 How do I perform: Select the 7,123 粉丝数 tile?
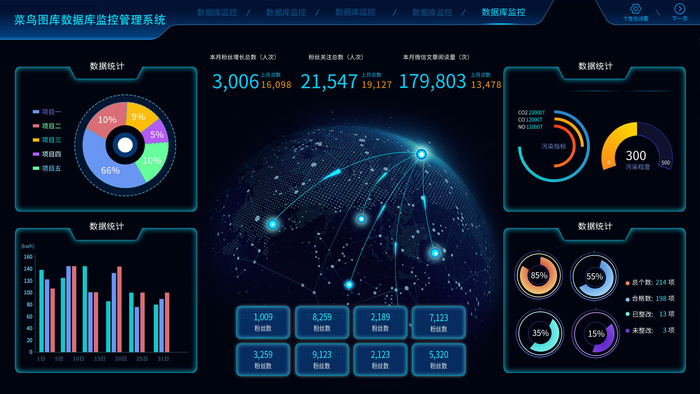(x=438, y=322)
